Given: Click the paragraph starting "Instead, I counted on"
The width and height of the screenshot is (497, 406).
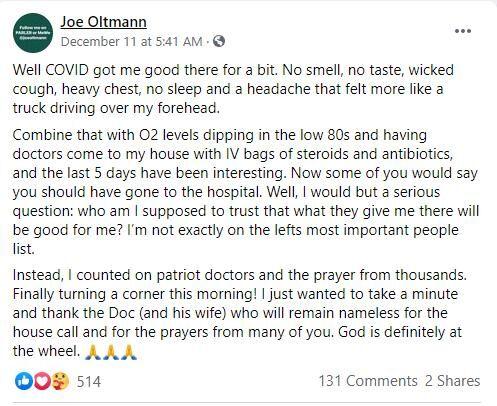Looking at the screenshot, I should 240,313.
